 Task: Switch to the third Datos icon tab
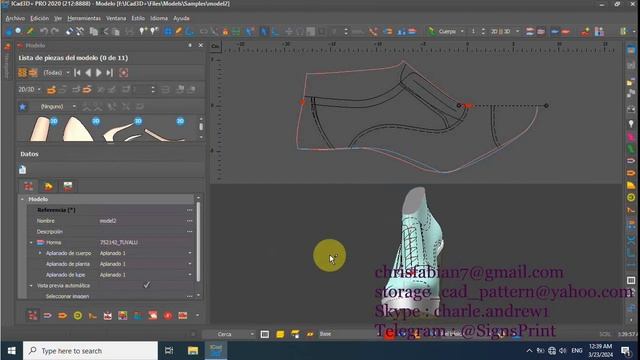(68, 187)
